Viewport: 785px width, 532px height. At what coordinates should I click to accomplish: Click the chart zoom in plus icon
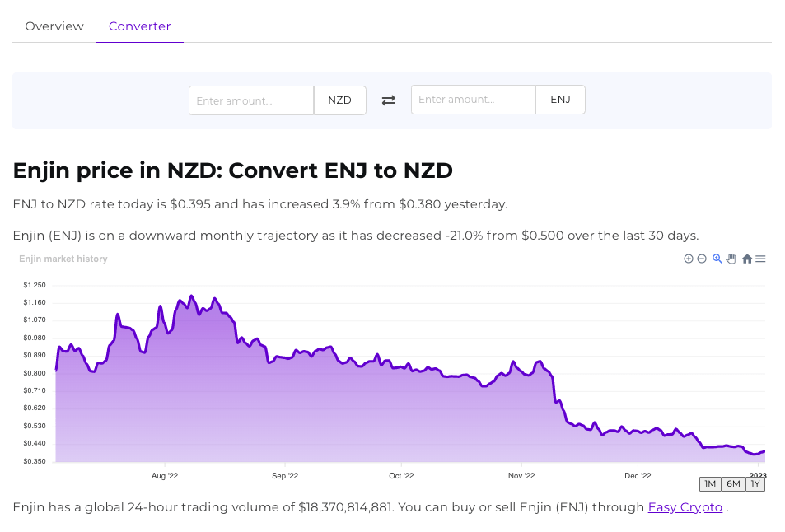tap(689, 259)
